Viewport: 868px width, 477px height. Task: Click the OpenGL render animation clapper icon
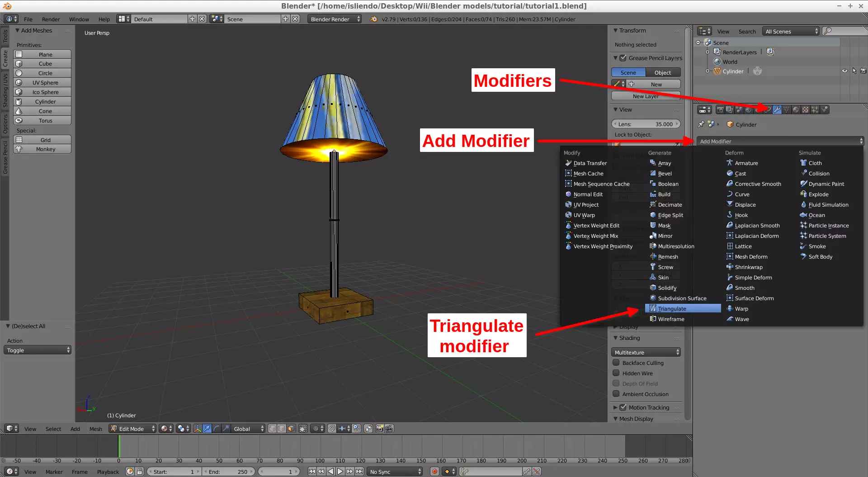[x=389, y=429]
